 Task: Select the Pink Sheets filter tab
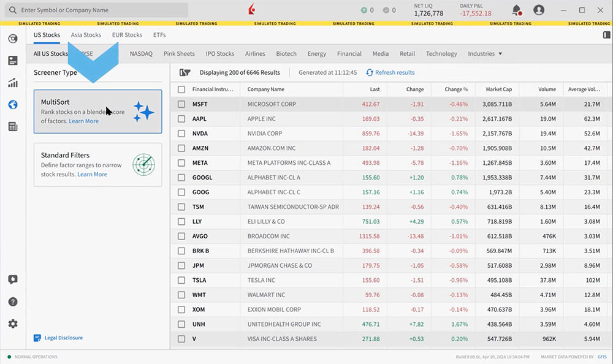coord(179,53)
